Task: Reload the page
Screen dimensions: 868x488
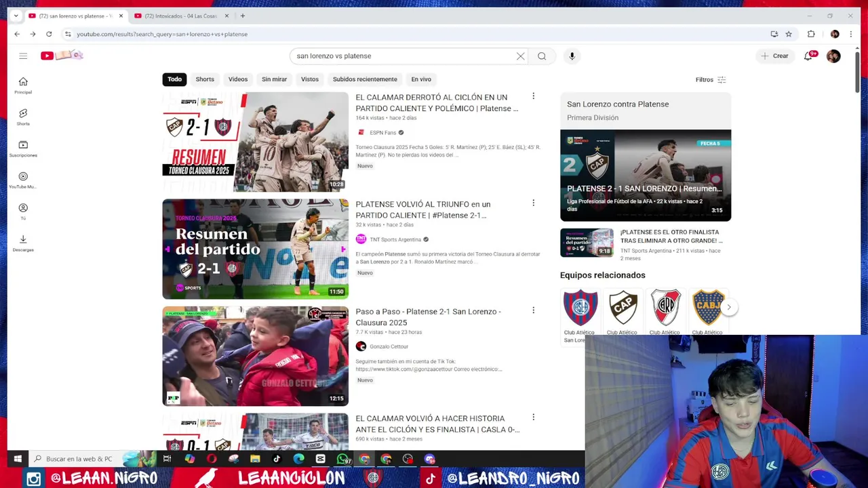Action: [x=49, y=34]
